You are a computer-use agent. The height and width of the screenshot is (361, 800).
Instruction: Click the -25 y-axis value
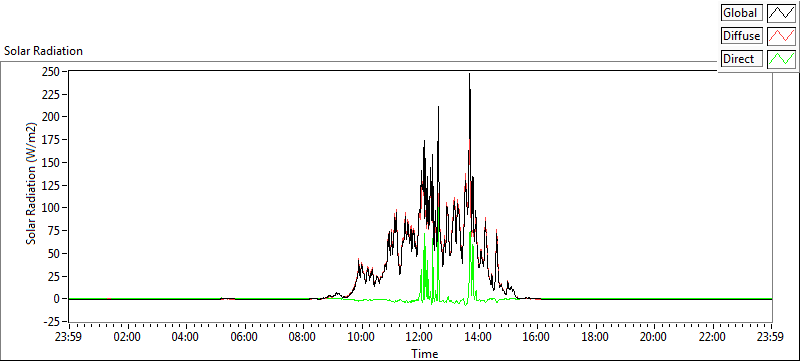53,322
